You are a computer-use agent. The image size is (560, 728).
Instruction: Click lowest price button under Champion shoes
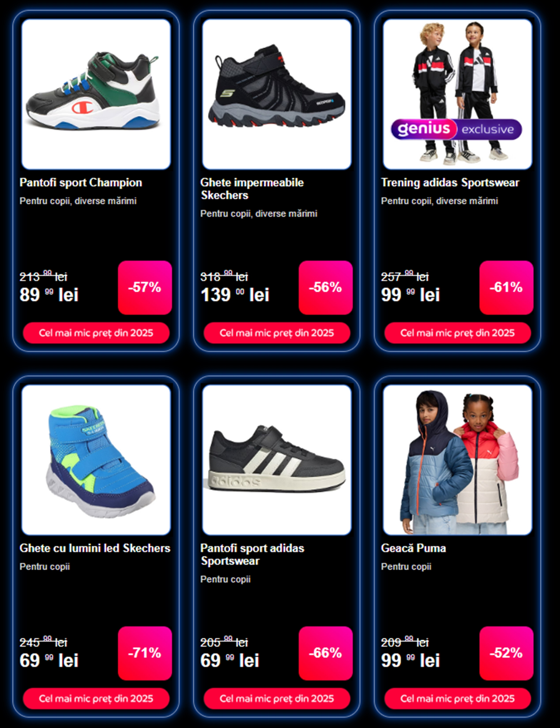click(x=96, y=333)
